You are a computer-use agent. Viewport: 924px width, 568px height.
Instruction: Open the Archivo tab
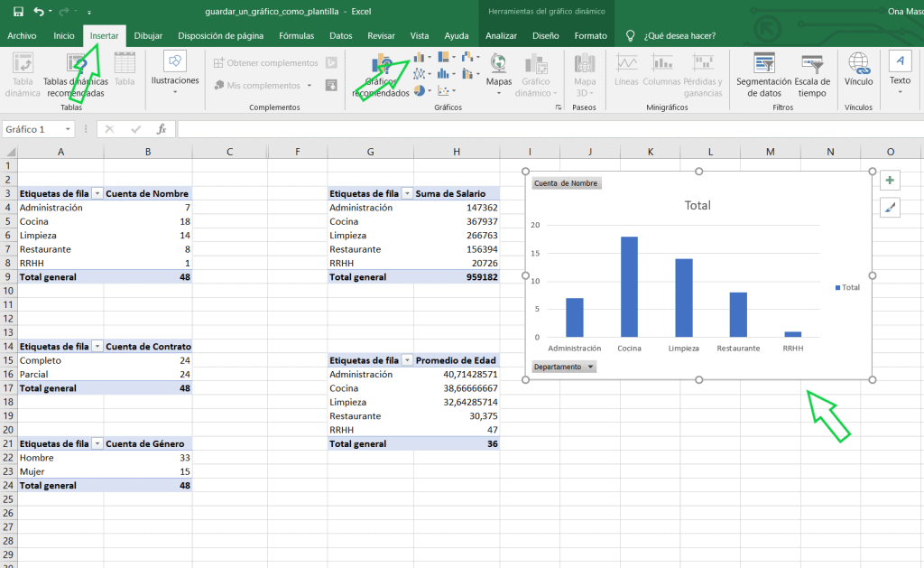click(22, 36)
